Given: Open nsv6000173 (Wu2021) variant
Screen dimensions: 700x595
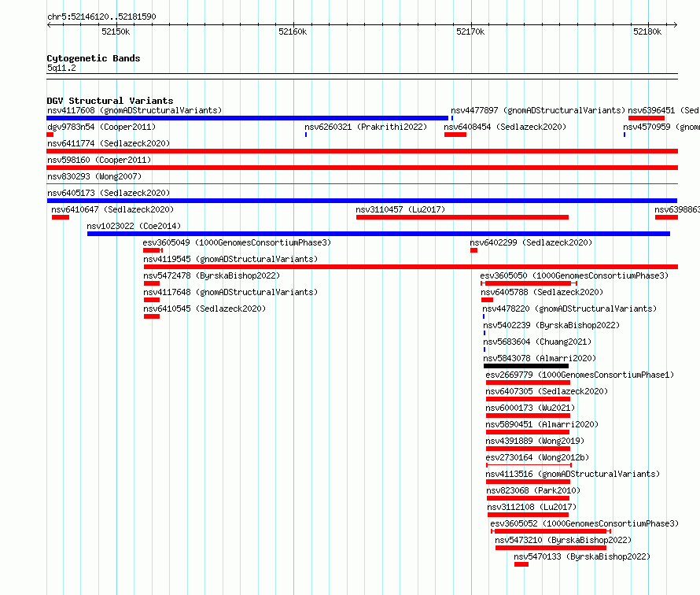Looking at the screenshot, I should pyautogui.click(x=530, y=408).
